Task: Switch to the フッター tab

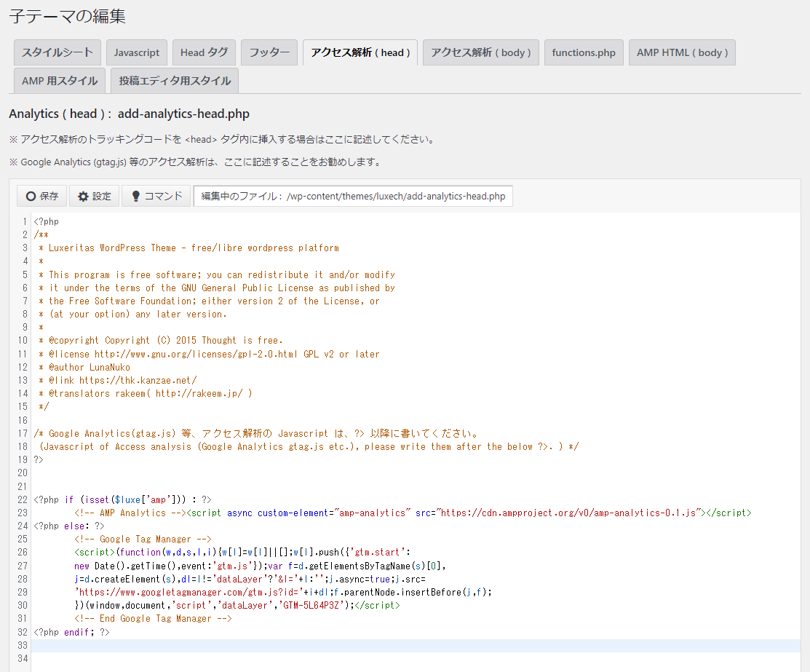Action: pyautogui.click(x=269, y=52)
